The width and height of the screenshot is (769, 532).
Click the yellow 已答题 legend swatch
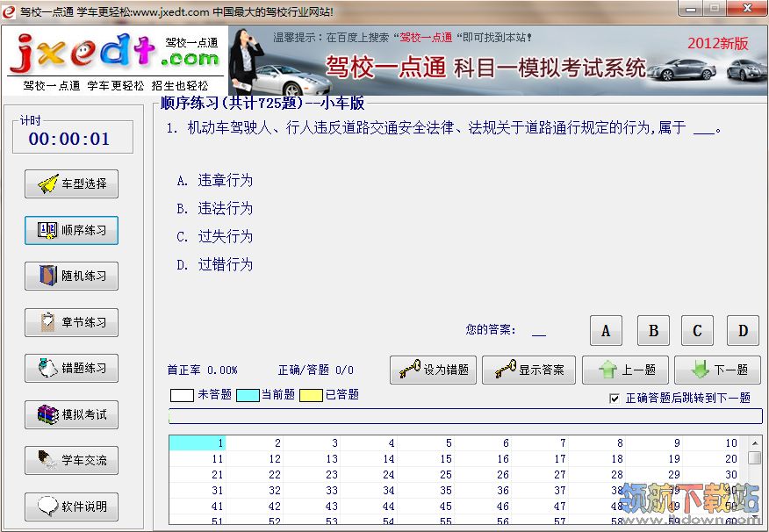tap(311, 395)
